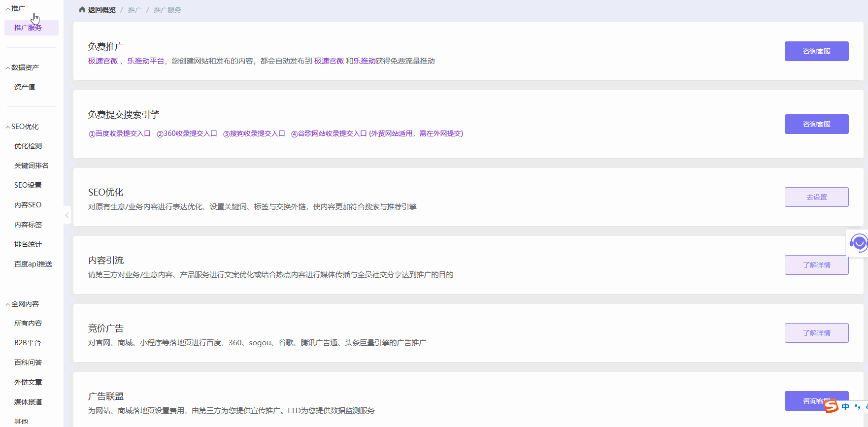Open the floating customer service headset icon
The image size is (868, 427).
pyautogui.click(x=859, y=243)
